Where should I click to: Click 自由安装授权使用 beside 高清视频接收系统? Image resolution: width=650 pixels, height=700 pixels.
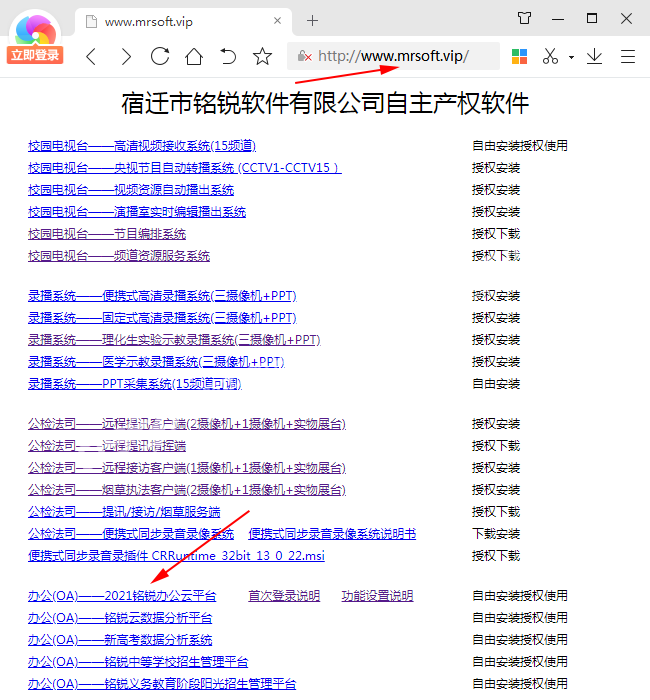520,146
